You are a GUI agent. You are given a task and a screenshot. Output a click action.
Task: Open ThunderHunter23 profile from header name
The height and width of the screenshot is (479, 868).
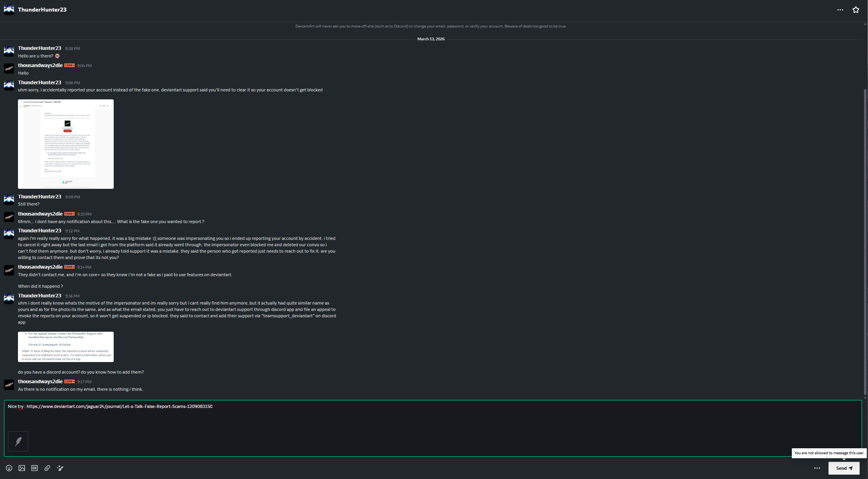tap(42, 10)
